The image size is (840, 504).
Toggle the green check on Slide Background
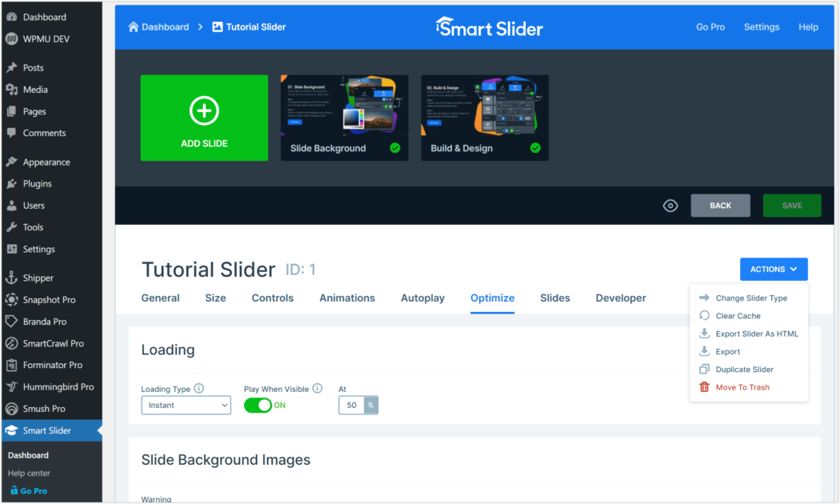click(395, 148)
